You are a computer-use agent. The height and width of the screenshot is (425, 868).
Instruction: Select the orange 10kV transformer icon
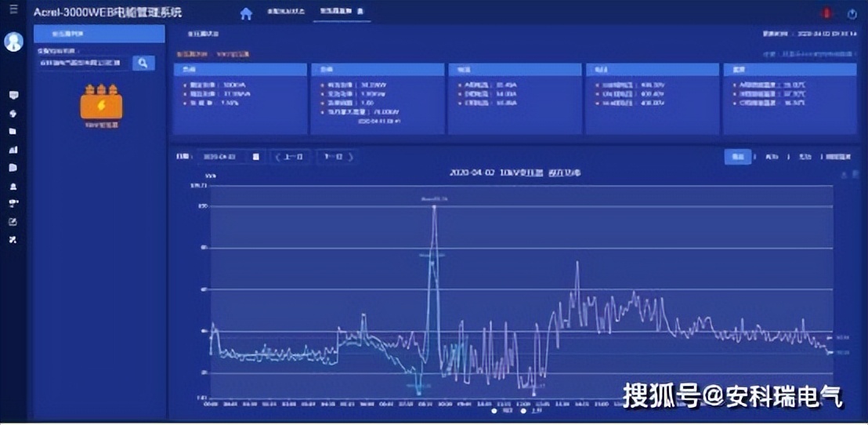pyautogui.click(x=101, y=102)
